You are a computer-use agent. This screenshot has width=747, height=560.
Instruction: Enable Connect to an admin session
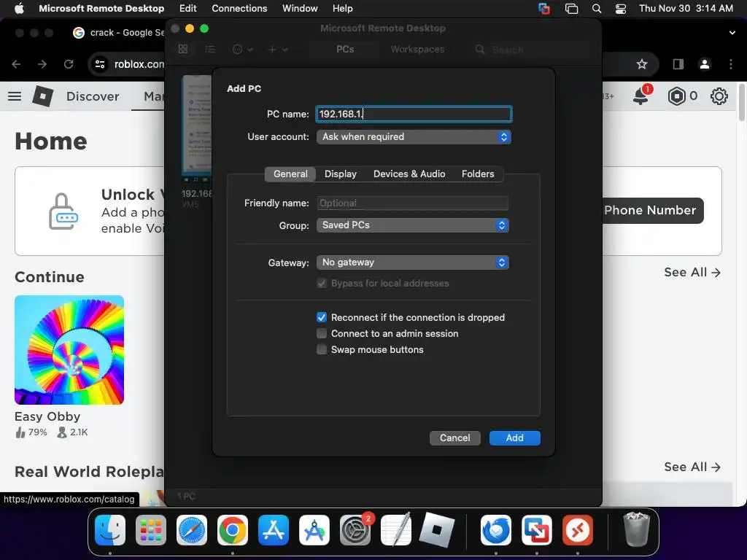(x=322, y=333)
